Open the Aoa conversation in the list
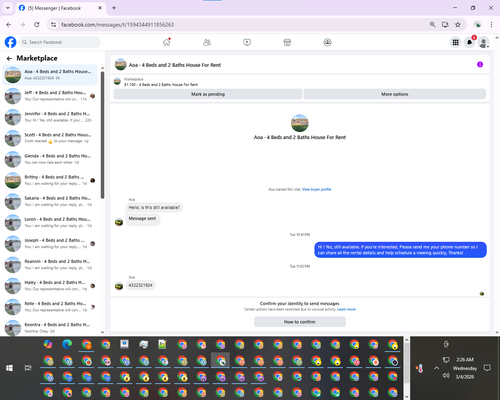500x400 pixels. click(x=50, y=75)
